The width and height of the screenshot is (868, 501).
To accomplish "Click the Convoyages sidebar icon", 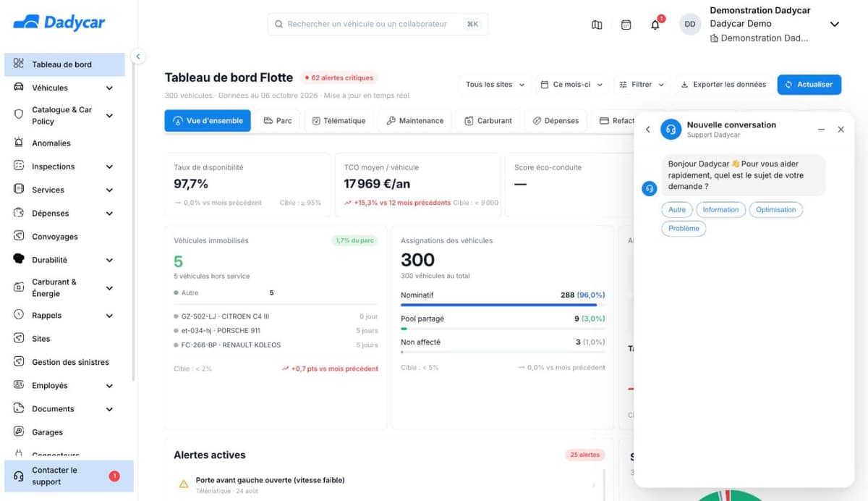I will coord(19,236).
